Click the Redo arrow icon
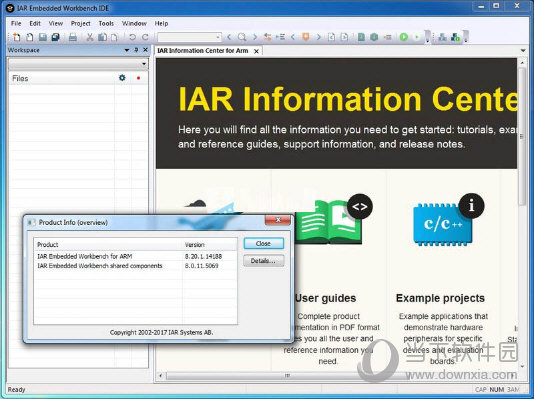This screenshot has width=534, height=399. click(145, 37)
